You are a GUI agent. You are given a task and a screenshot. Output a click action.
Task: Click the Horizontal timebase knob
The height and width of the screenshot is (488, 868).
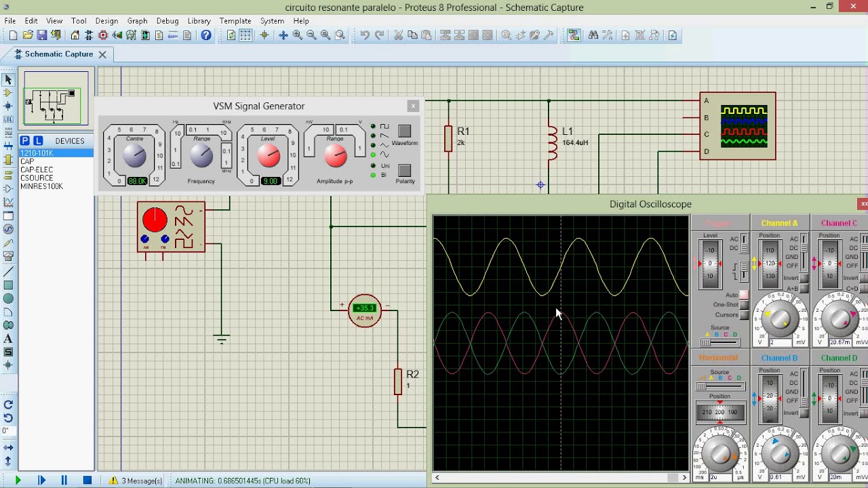coord(719,454)
